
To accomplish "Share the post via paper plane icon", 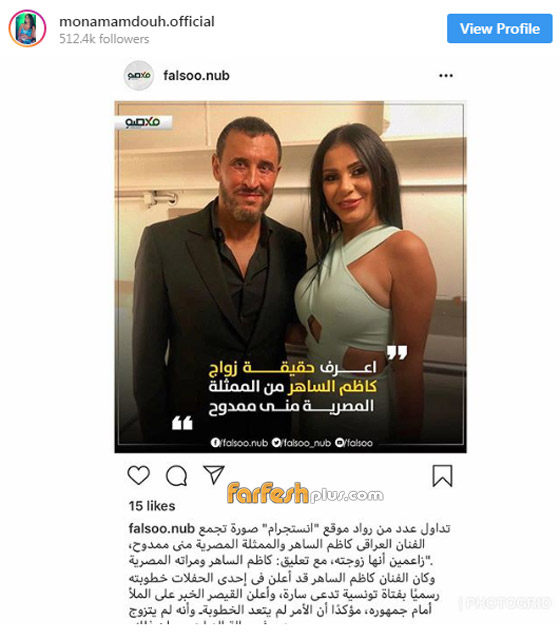I will (214, 474).
